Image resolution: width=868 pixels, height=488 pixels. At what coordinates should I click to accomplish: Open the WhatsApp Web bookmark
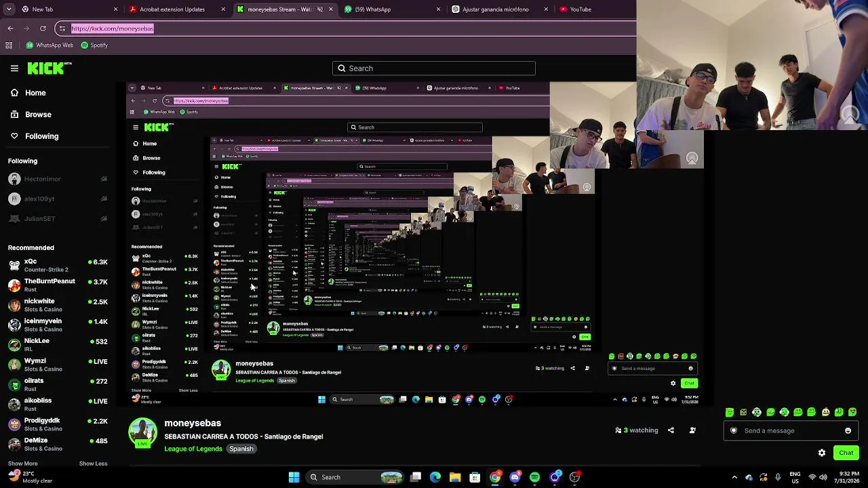click(50, 45)
